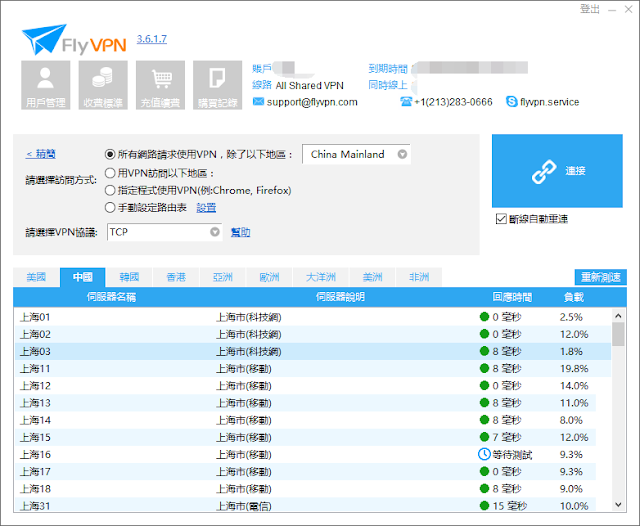Click the All Shared VPN line text
Image resolution: width=640 pixels, height=526 pixels.
310,86
